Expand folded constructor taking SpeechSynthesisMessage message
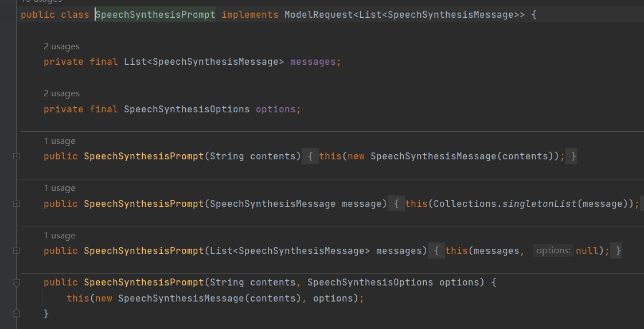 pos(17,203)
